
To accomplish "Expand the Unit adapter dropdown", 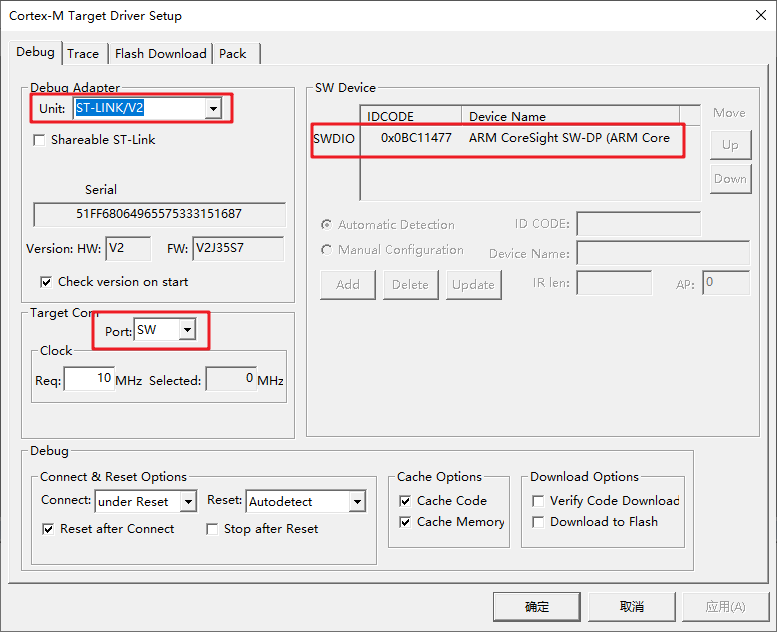I will pyautogui.click(x=213, y=109).
